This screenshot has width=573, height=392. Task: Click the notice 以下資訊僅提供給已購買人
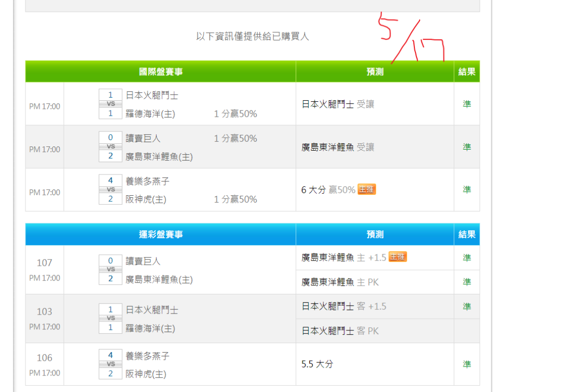pos(253,36)
